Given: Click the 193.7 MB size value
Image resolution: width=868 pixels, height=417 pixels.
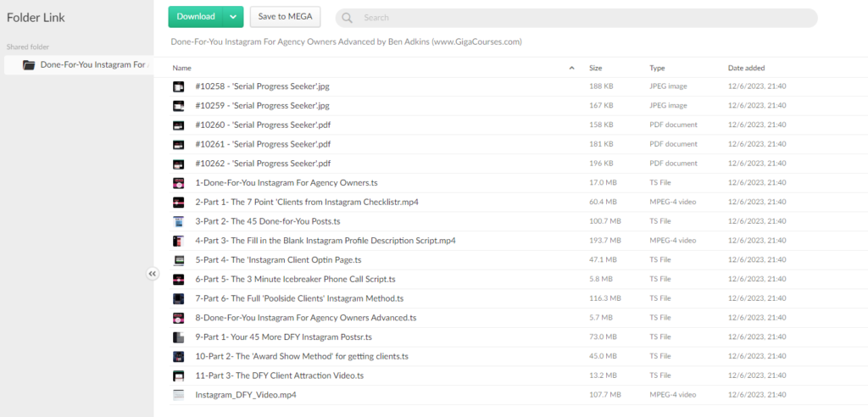Looking at the screenshot, I should [605, 241].
